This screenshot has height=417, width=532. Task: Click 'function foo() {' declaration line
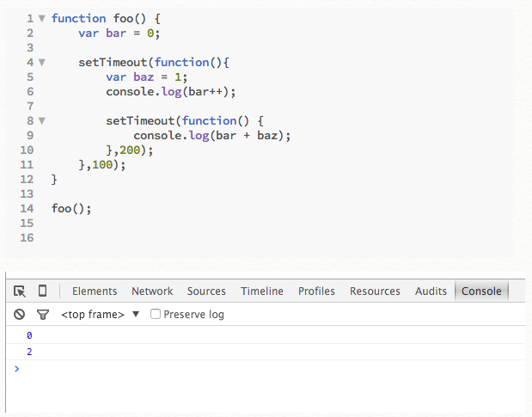[106, 18]
